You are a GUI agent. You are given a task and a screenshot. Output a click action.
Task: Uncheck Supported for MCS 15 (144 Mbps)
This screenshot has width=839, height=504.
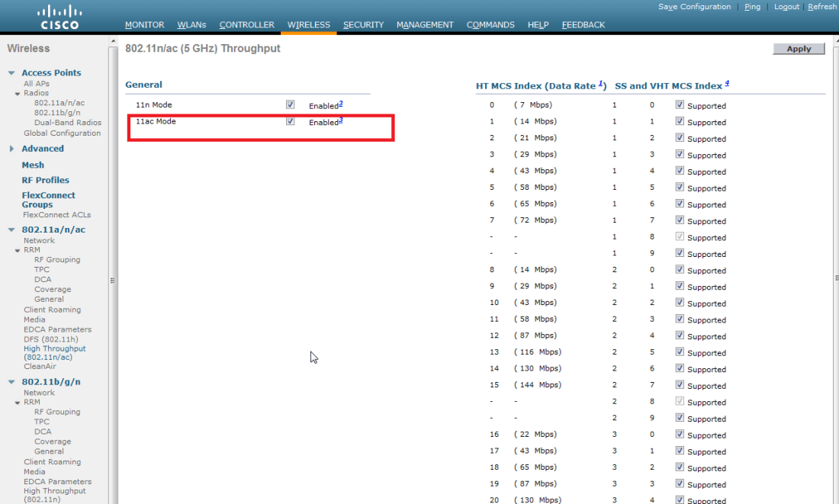pos(680,385)
